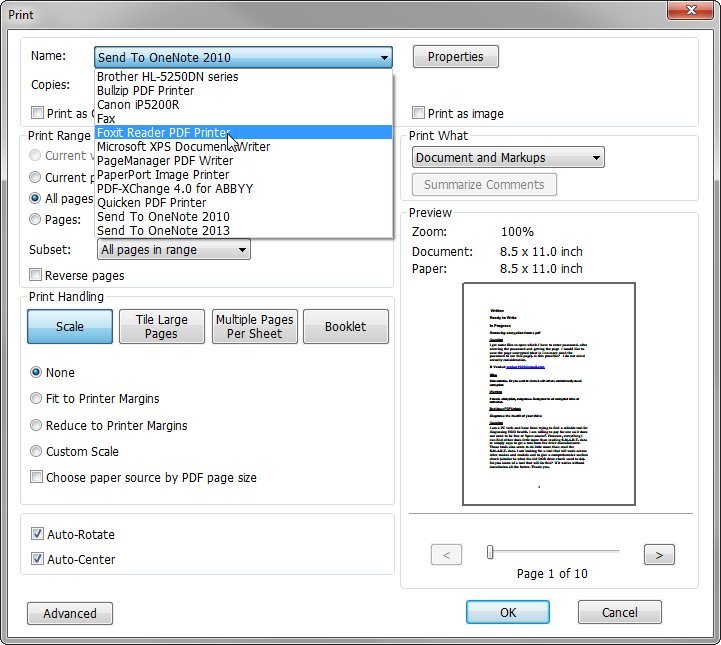Pick Canon iP5200R in printer list
The width and height of the screenshot is (721, 645).
pos(243,105)
